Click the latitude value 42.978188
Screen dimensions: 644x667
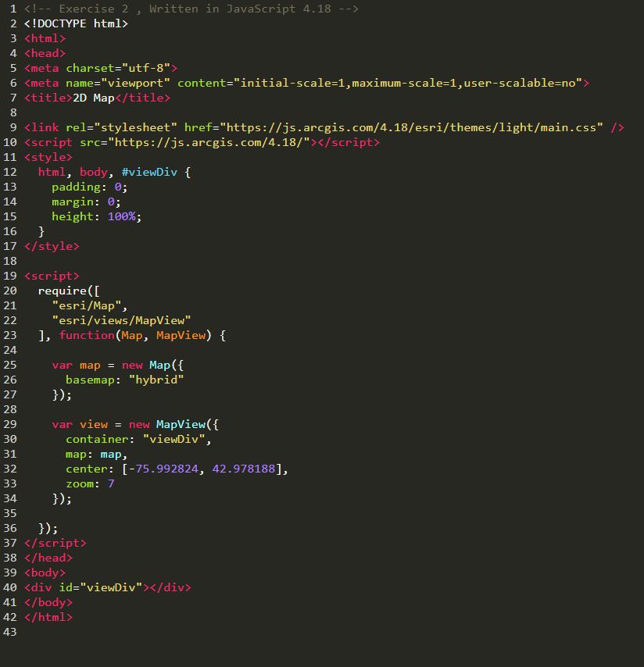pyautogui.click(x=246, y=469)
